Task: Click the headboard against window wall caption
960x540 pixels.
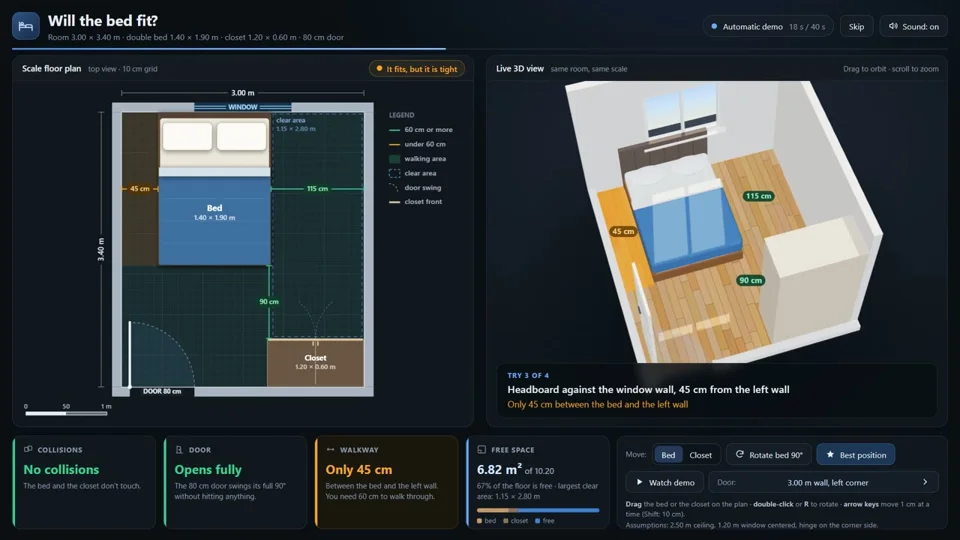Action: (x=648, y=389)
